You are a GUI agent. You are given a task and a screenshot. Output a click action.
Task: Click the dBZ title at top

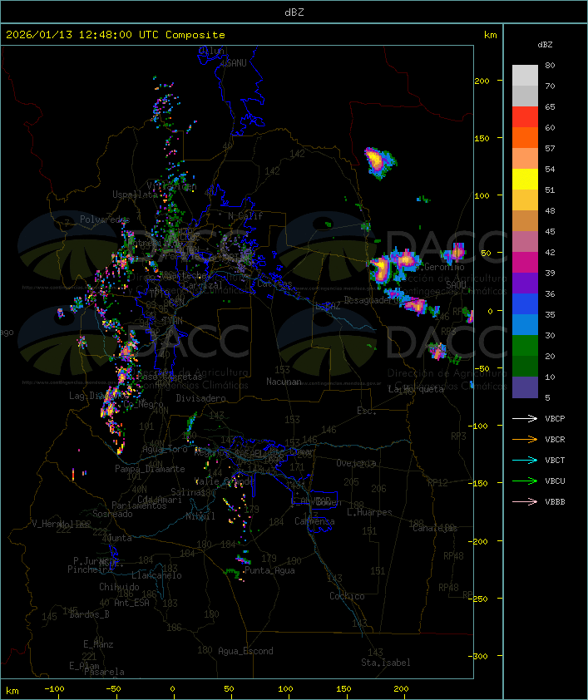294,12
